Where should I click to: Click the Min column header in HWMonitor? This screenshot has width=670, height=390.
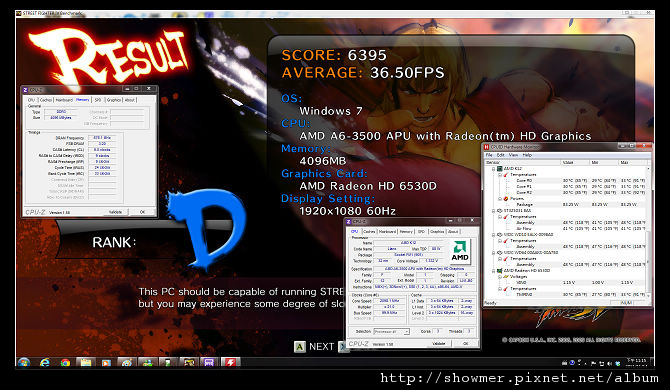(604, 163)
